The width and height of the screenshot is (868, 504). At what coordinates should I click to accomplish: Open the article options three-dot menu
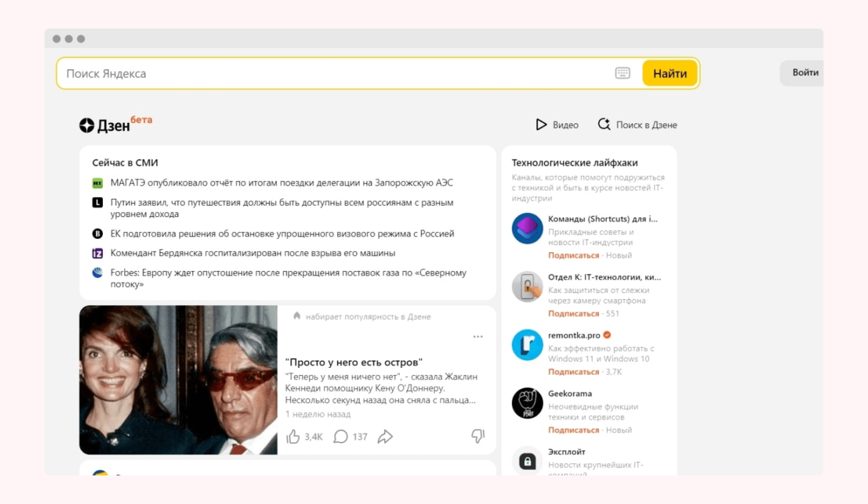tap(478, 337)
